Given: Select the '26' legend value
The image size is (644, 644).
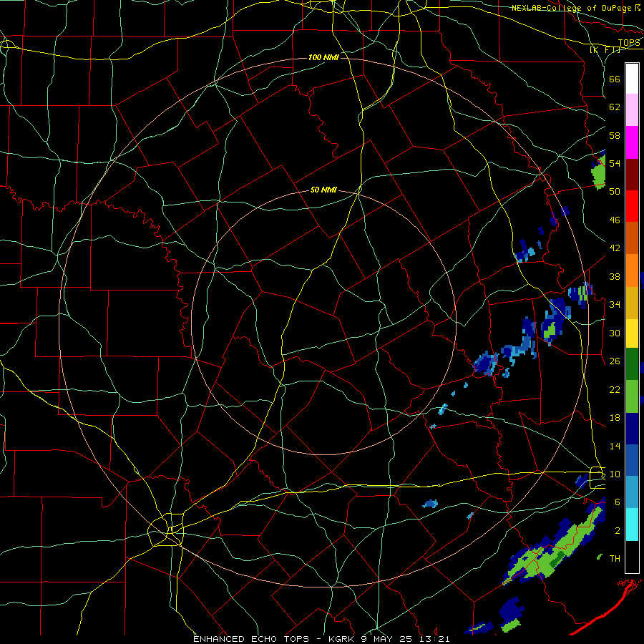Looking at the screenshot, I should (615, 361).
